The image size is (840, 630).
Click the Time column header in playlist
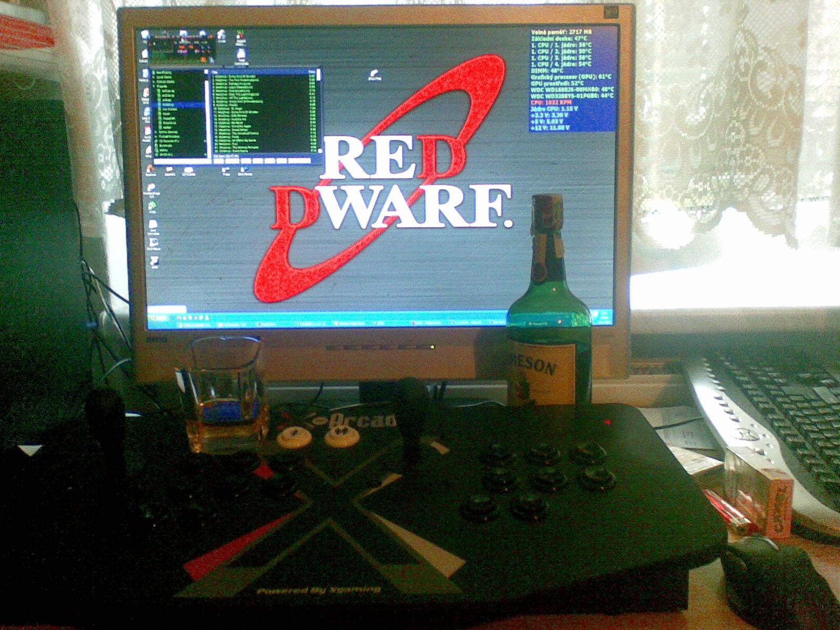tap(312, 71)
